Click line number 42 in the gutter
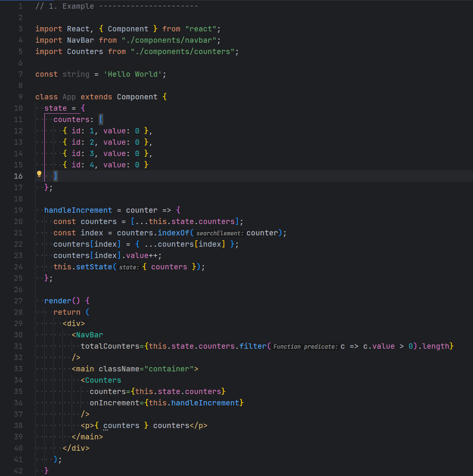The height and width of the screenshot is (476, 473). 18,471
